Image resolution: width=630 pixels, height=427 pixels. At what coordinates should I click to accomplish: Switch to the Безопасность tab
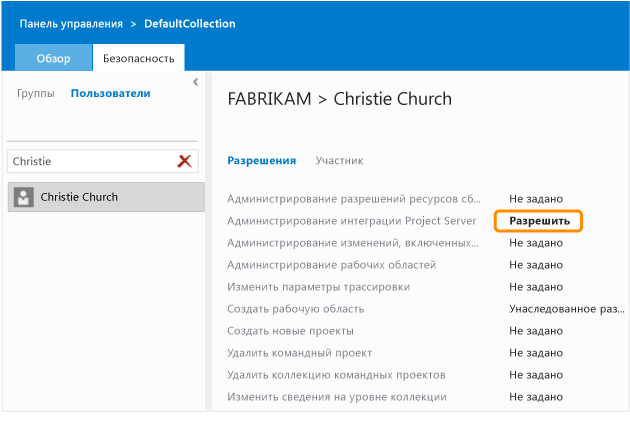pyautogui.click(x=139, y=58)
